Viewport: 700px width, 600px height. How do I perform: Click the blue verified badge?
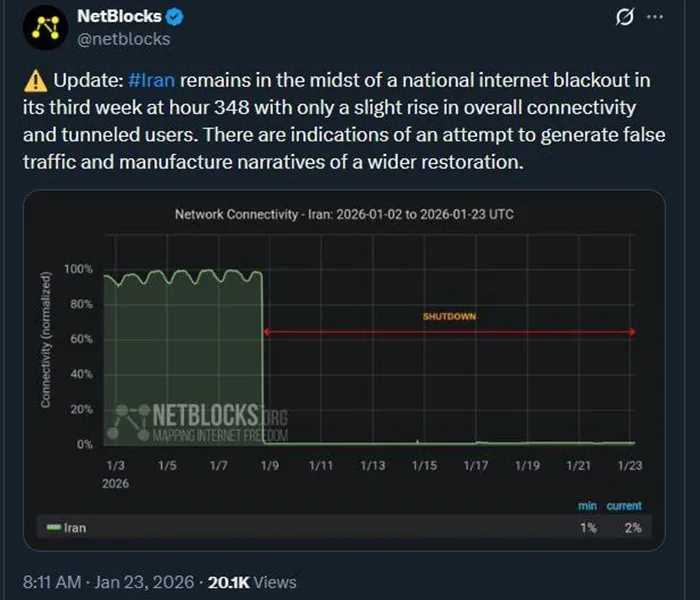click(173, 17)
